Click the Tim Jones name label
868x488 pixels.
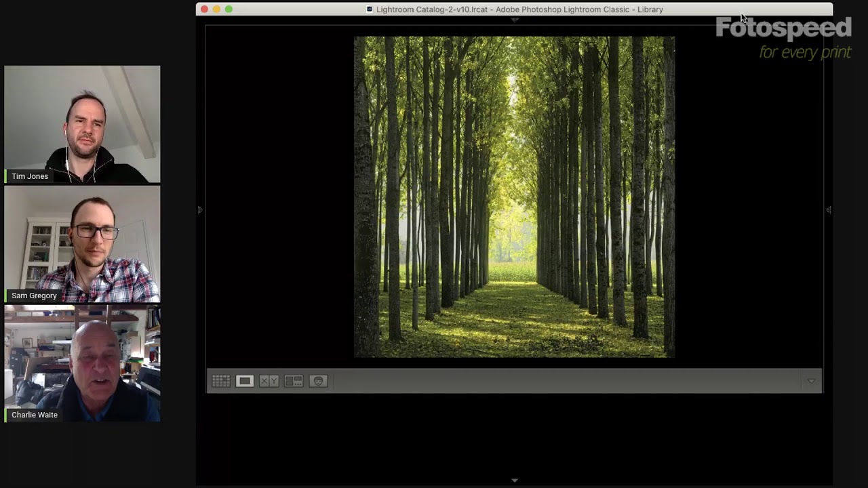[30, 176]
